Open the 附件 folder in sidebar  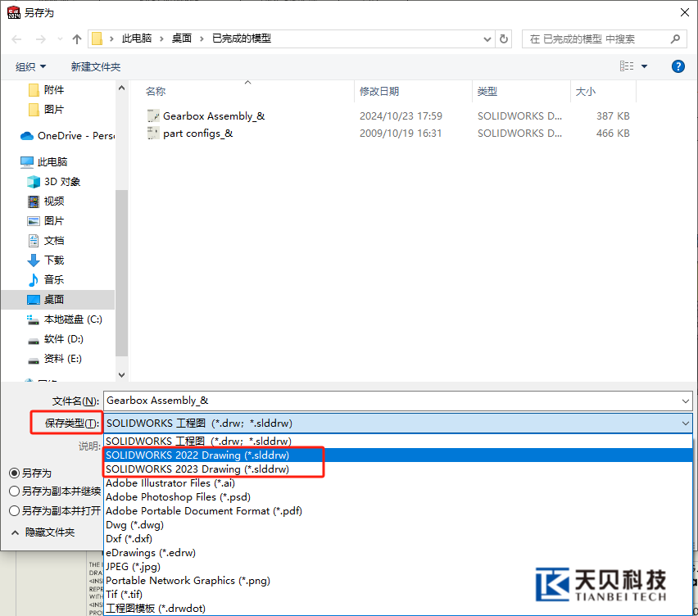47,90
